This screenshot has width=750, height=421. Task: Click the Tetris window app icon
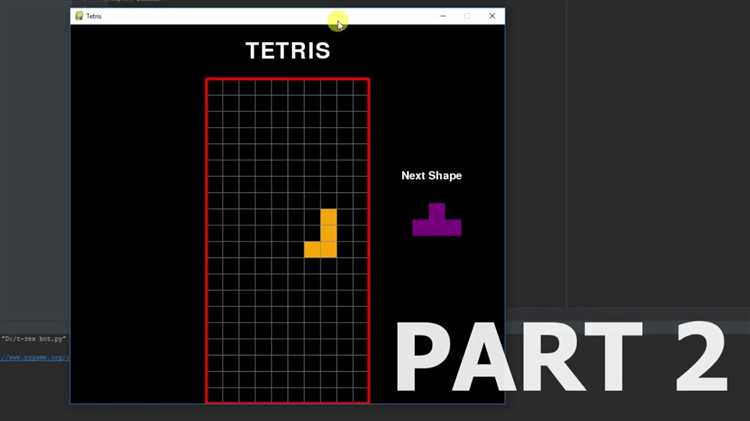pos(79,16)
